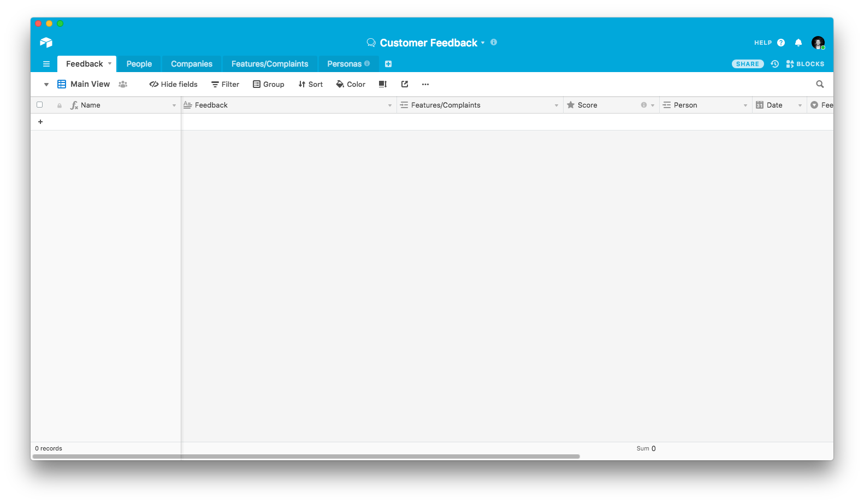This screenshot has width=864, height=504.
Task: Click the Airtable home logo icon
Action: pyautogui.click(x=46, y=43)
